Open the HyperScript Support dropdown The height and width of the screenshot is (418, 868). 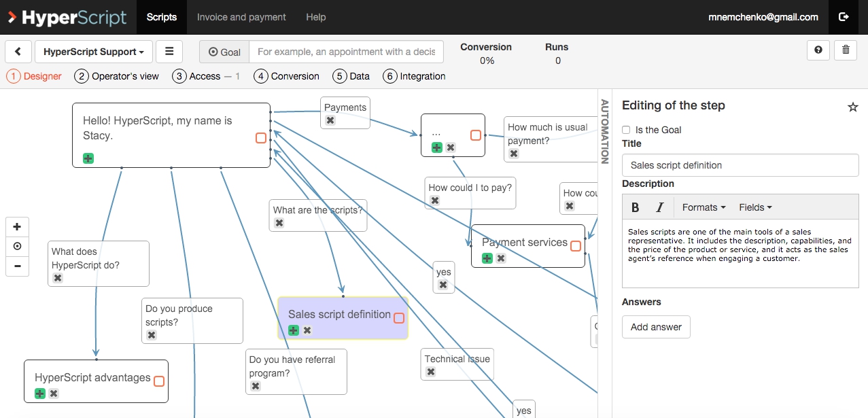[x=94, y=52]
